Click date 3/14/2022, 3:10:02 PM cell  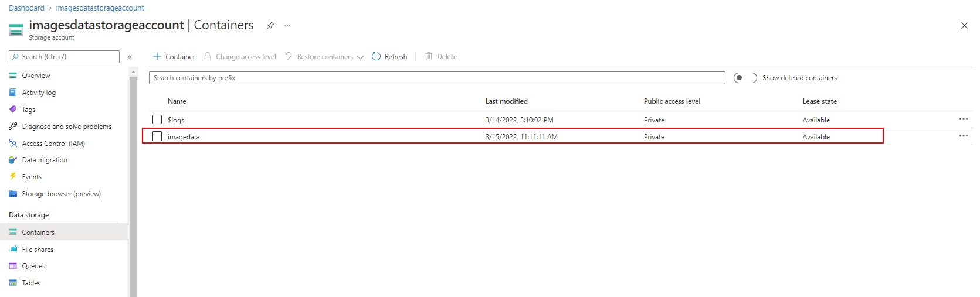520,120
